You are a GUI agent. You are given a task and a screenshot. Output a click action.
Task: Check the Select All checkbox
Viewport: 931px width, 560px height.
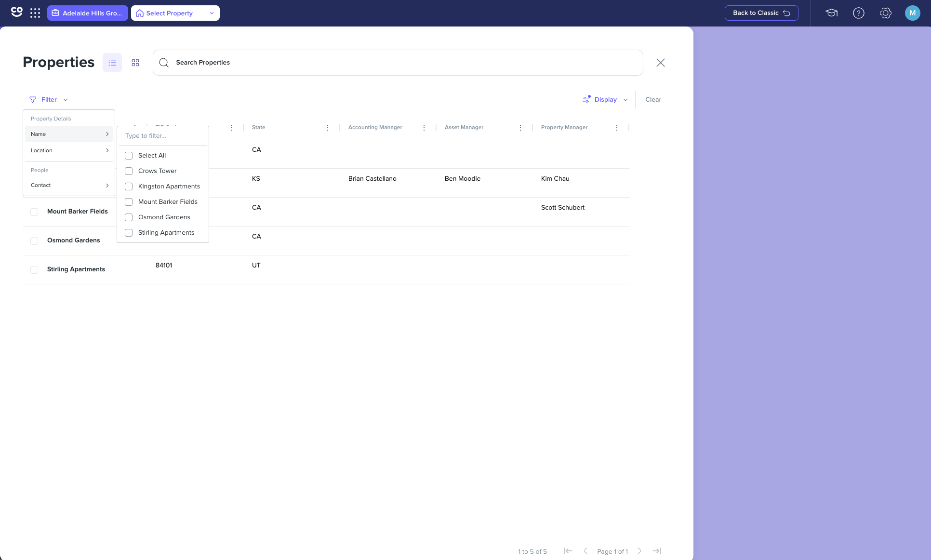129,156
